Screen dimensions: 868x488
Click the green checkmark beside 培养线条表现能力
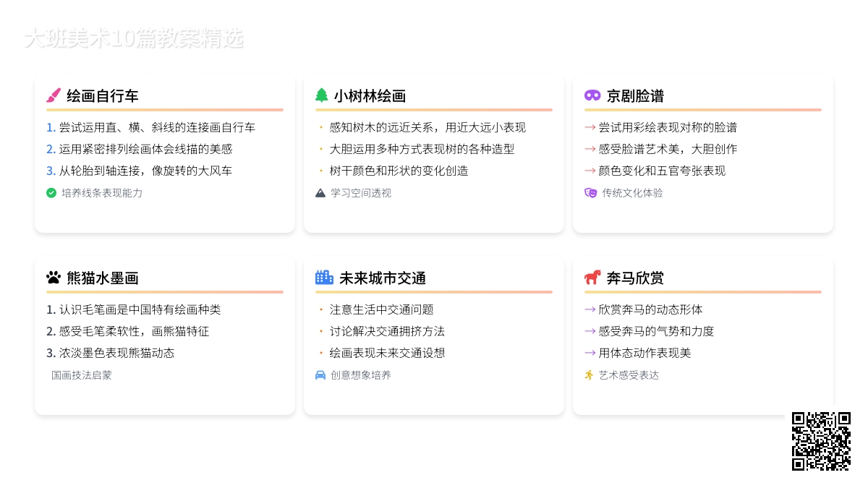(51, 193)
